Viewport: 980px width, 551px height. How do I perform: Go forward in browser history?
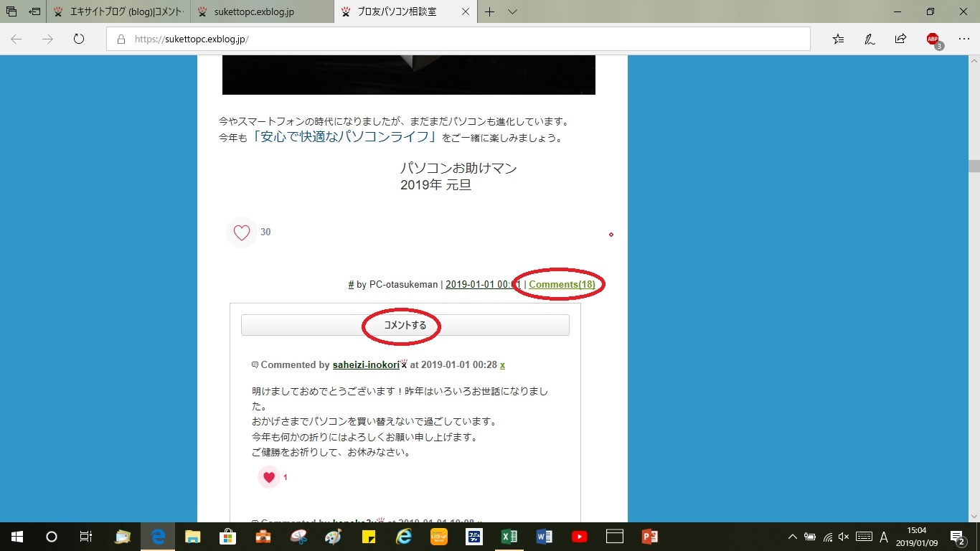click(x=47, y=39)
